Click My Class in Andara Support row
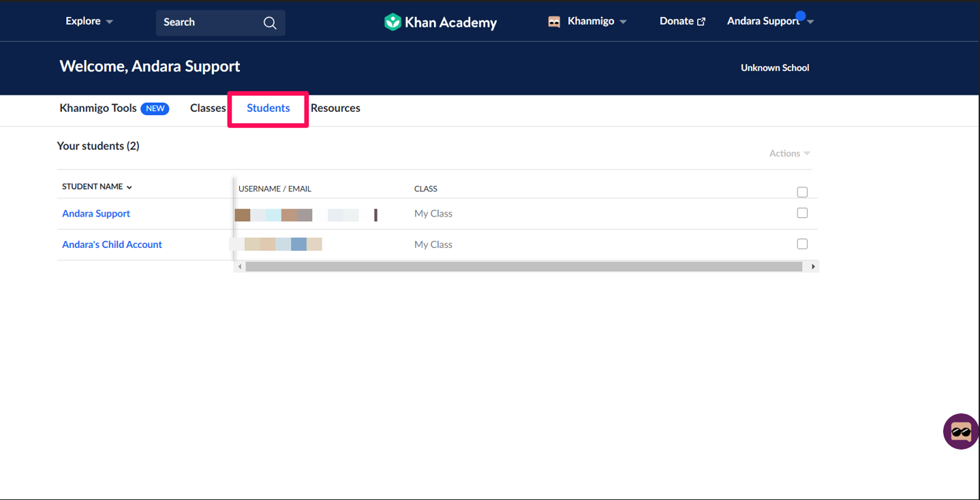 coord(433,213)
